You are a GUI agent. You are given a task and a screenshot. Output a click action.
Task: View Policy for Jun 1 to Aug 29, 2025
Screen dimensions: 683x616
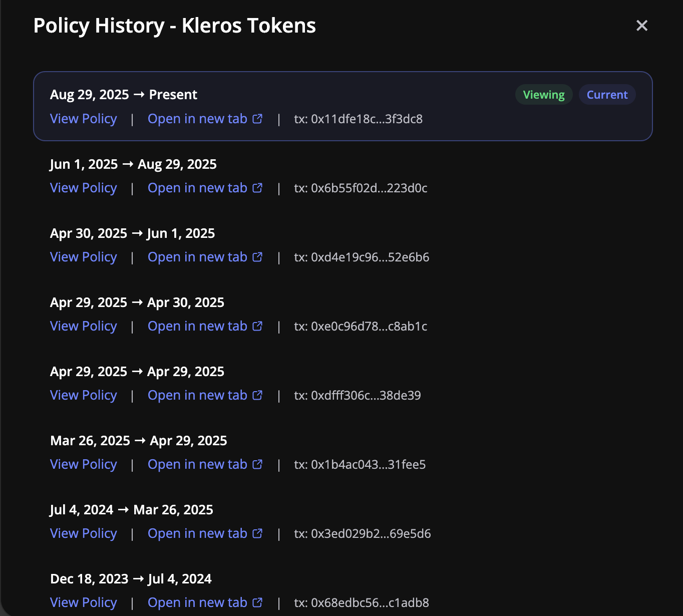coord(84,188)
